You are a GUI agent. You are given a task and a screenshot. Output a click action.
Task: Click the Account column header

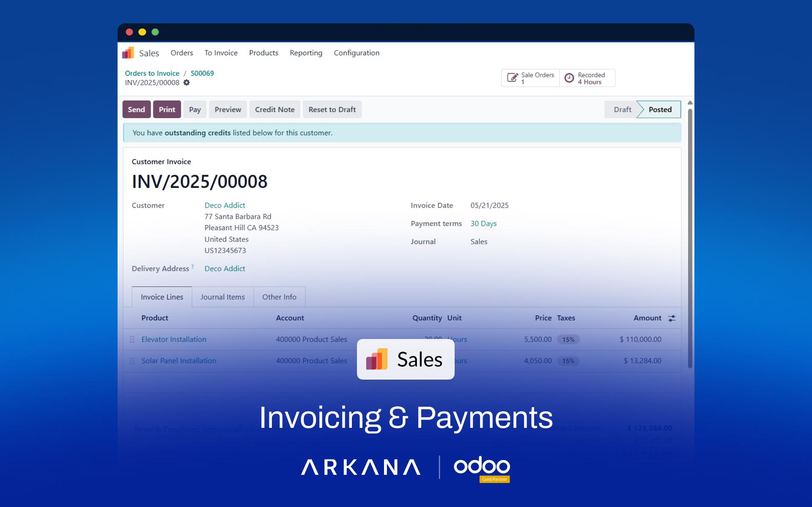click(290, 318)
